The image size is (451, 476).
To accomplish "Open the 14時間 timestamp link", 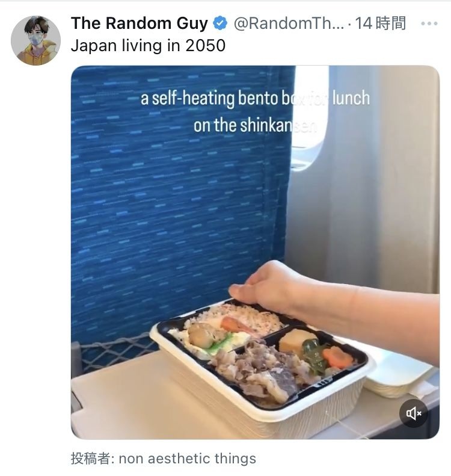I will coord(380,23).
